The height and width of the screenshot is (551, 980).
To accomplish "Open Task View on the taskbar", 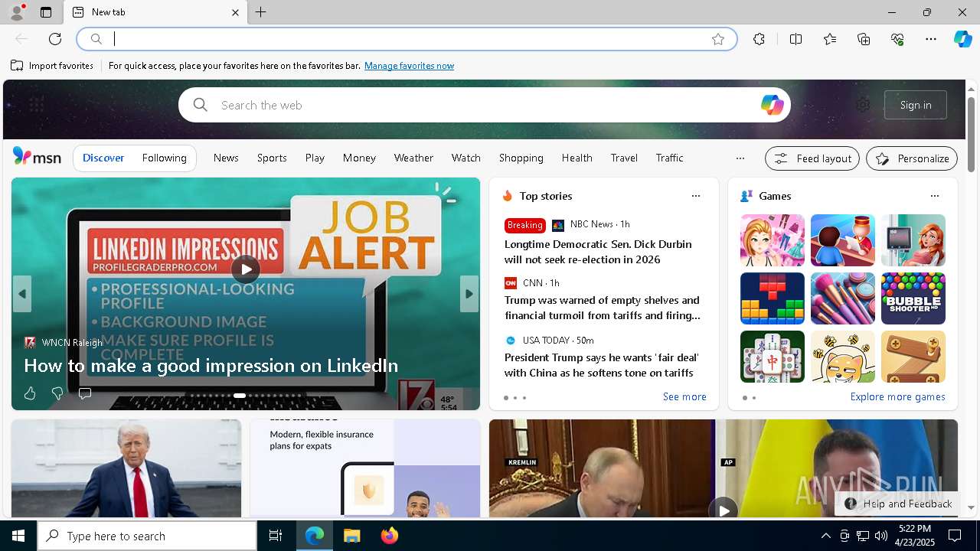I will 276,536.
